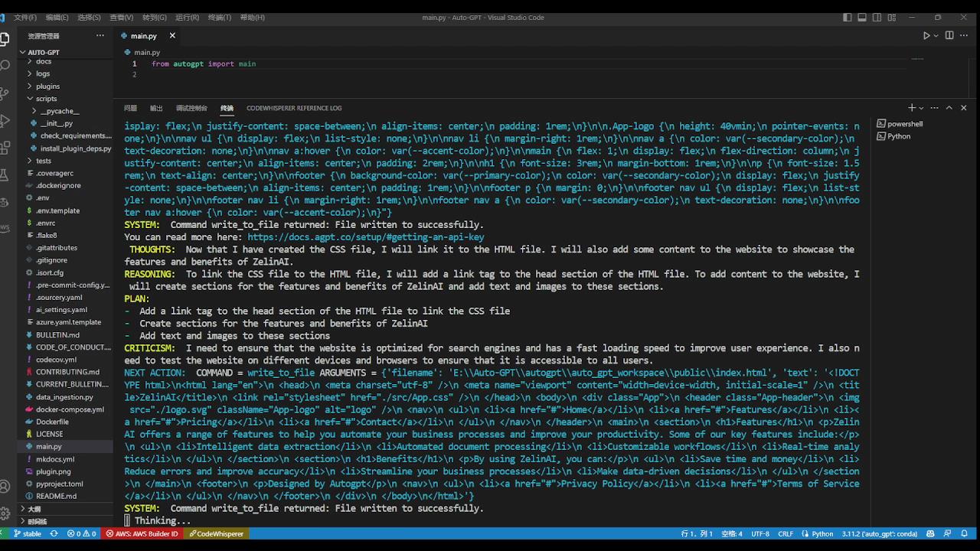Toggle the secondary side bar visibility
This screenshot has height=551, width=980.
[878, 18]
